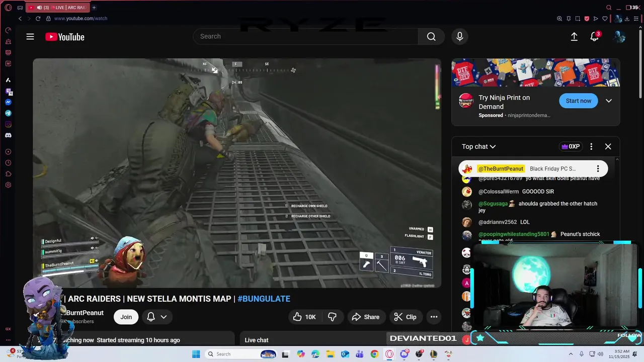This screenshot has height=362, width=644.
Task: Open the Easy Setup sliders icon
Action: coord(636,19)
